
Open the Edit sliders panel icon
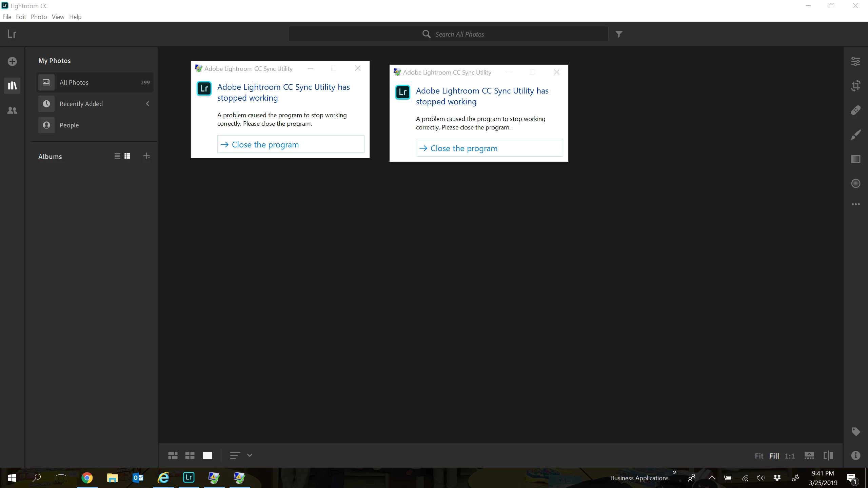click(x=855, y=61)
